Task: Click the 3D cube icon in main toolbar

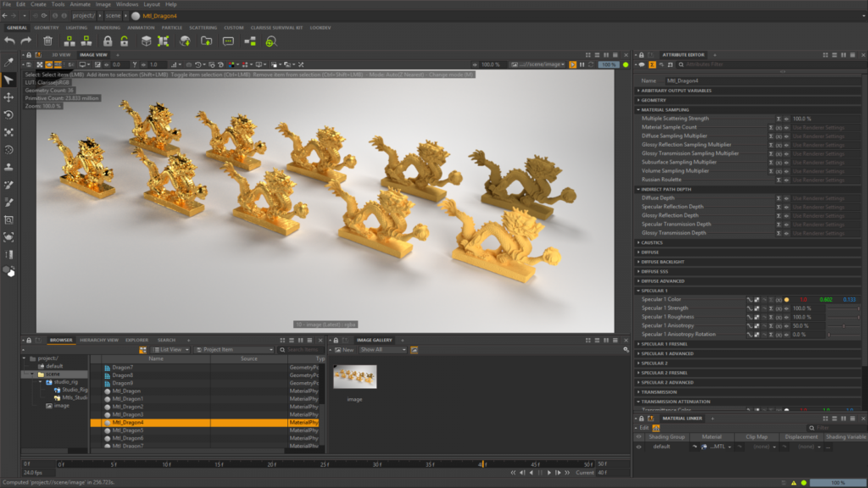Action: point(146,41)
